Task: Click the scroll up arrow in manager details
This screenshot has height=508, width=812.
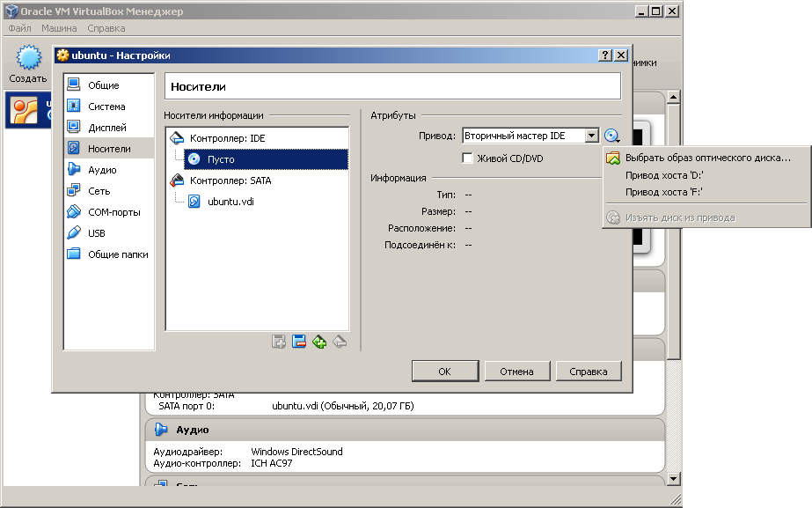Action: tap(673, 97)
